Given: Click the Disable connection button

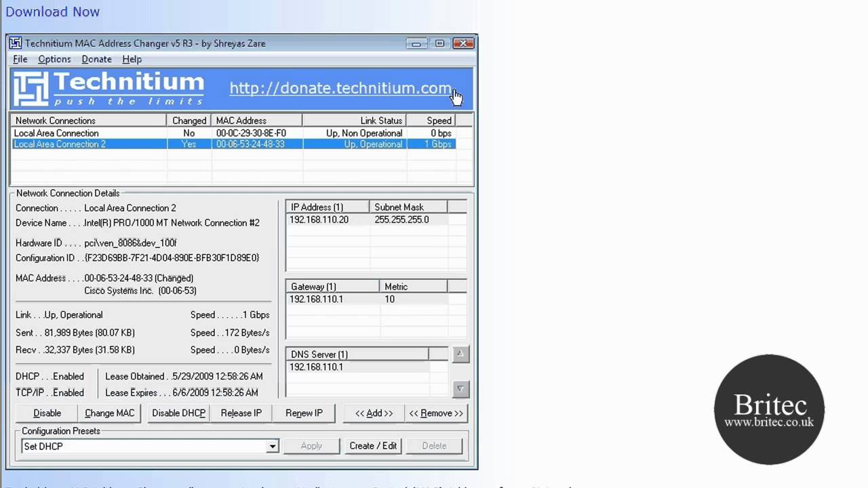Looking at the screenshot, I should [47, 413].
